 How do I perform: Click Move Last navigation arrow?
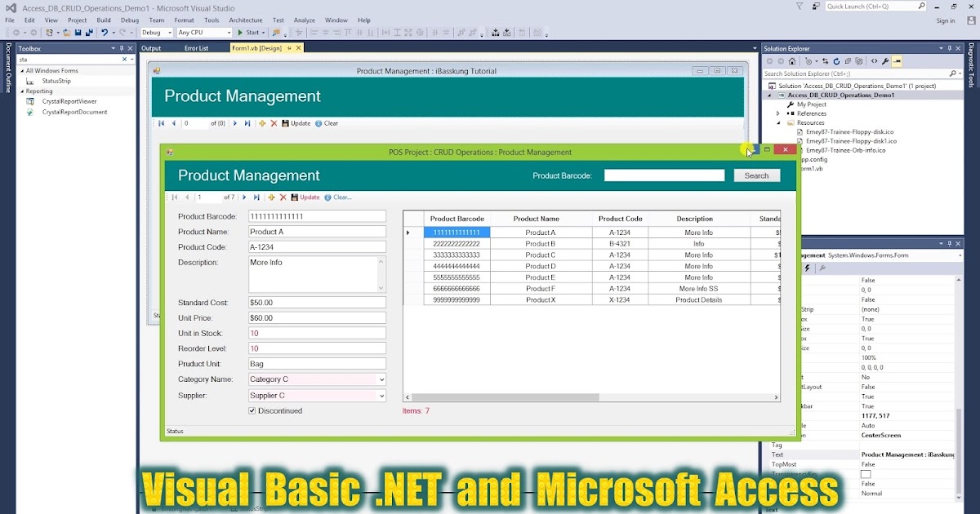pyautogui.click(x=256, y=197)
